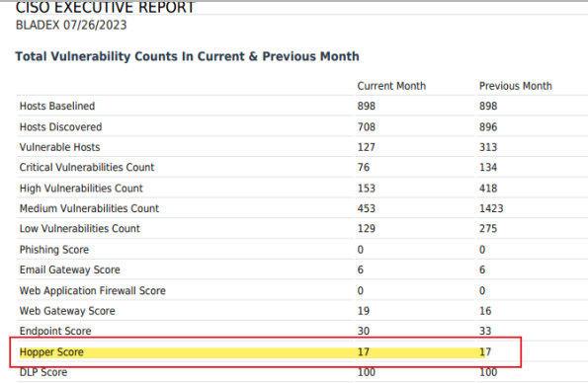Viewport: 588px width, 383px height.
Task: Click the Current Month column header
Action: (x=391, y=86)
